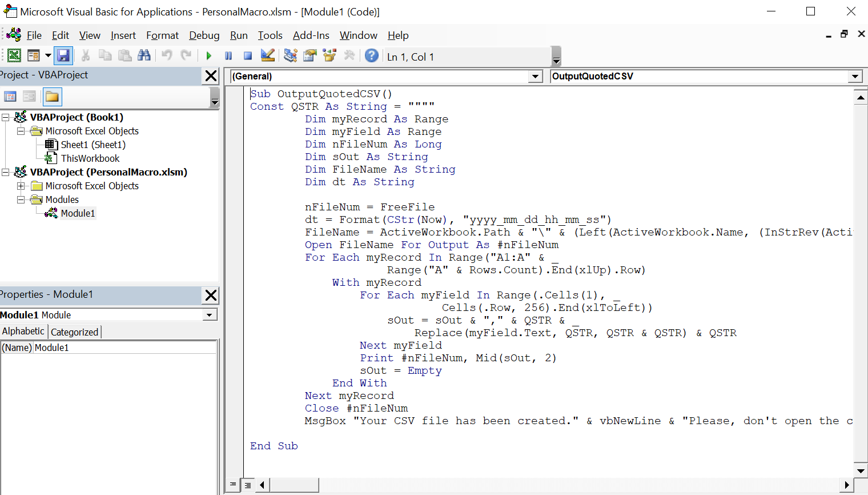Click the View Microsoft Excel icon
The height and width of the screenshot is (495, 868).
click(14, 55)
